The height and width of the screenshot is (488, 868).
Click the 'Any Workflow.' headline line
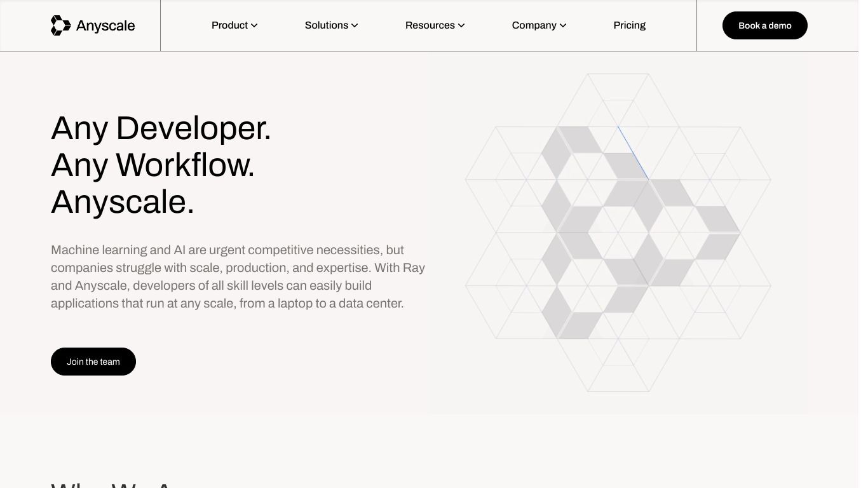coord(153,165)
